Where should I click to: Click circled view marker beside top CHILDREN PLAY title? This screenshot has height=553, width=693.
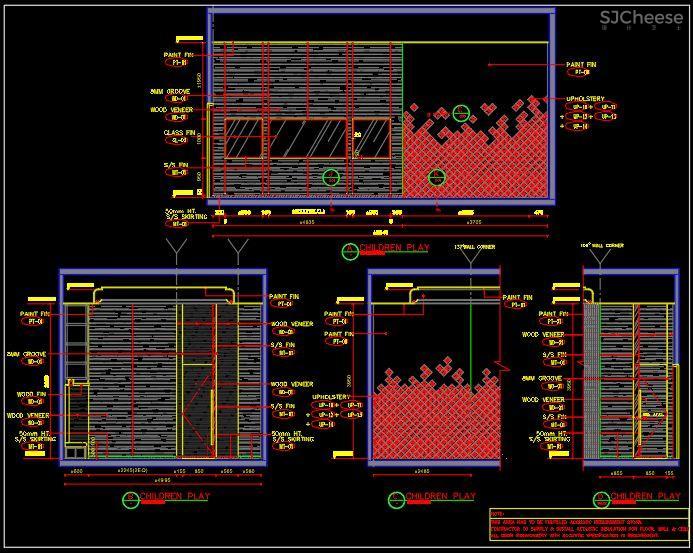tap(348, 249)
